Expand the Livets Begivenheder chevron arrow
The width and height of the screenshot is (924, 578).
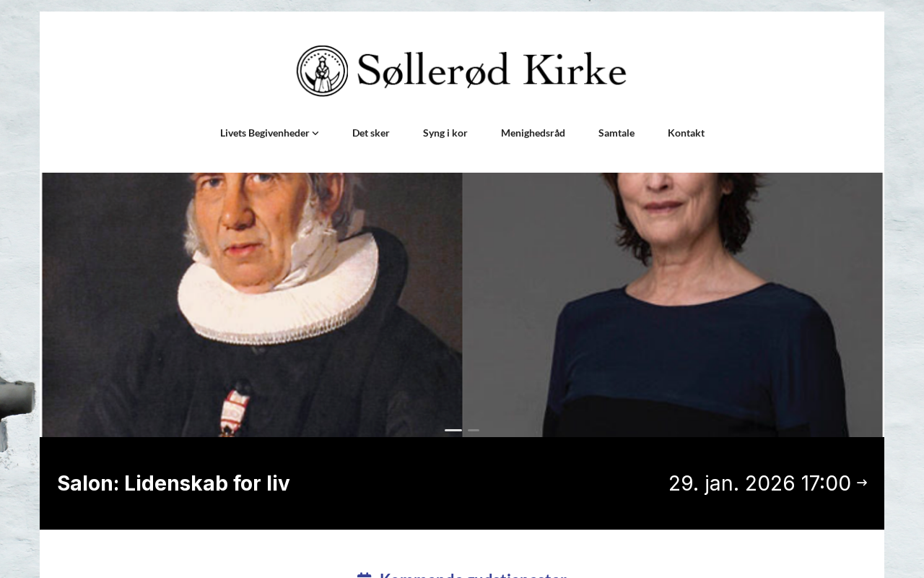pyautogui.click(x=315, y=134)
